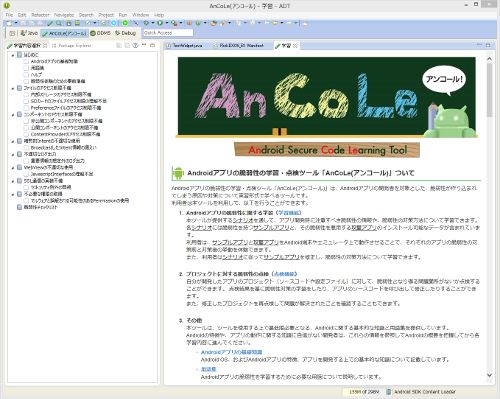The height and width of the screenshot is (399, 500).
Task: Open the Window menu
Action: point(140,15)
